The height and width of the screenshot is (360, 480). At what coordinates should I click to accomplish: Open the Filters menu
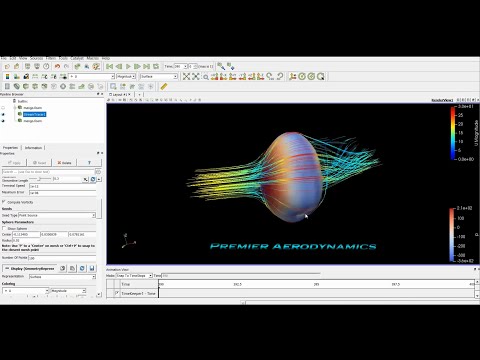(x=51, y=58)
